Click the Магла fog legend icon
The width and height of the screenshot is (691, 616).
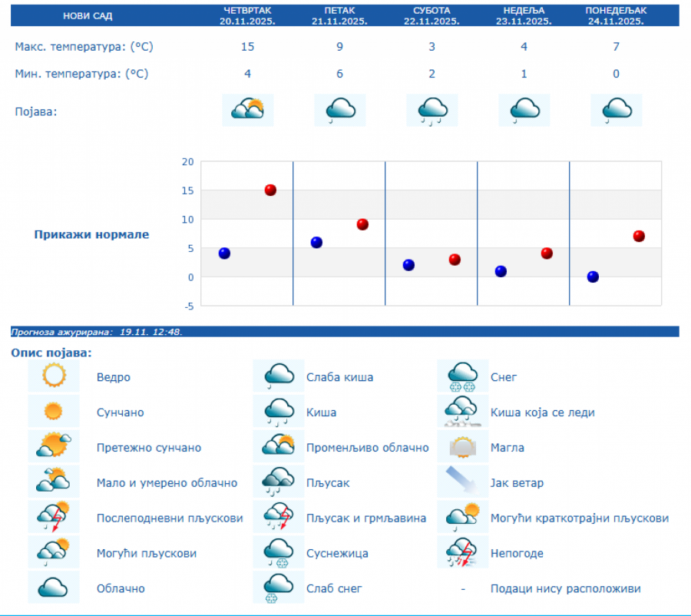coord(462,447)
